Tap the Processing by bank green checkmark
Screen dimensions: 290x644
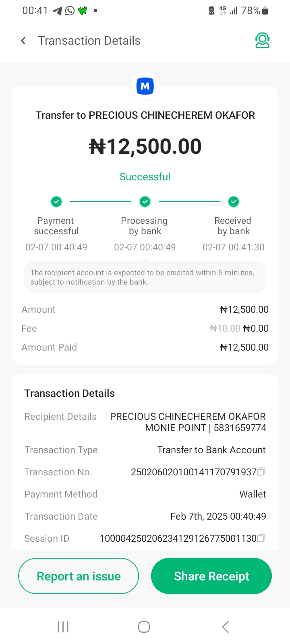pyautogui.click(x=145, y=201)
